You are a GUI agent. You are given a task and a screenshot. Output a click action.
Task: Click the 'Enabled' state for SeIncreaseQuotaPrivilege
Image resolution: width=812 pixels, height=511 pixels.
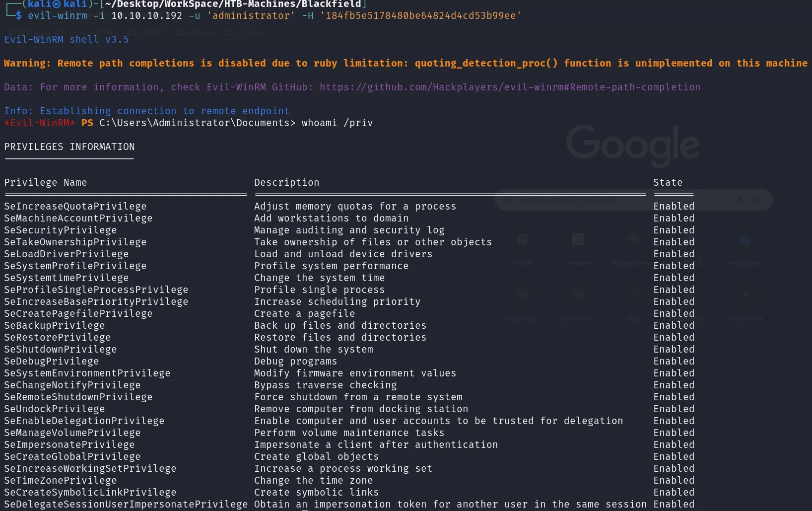[x=674, y=207]
